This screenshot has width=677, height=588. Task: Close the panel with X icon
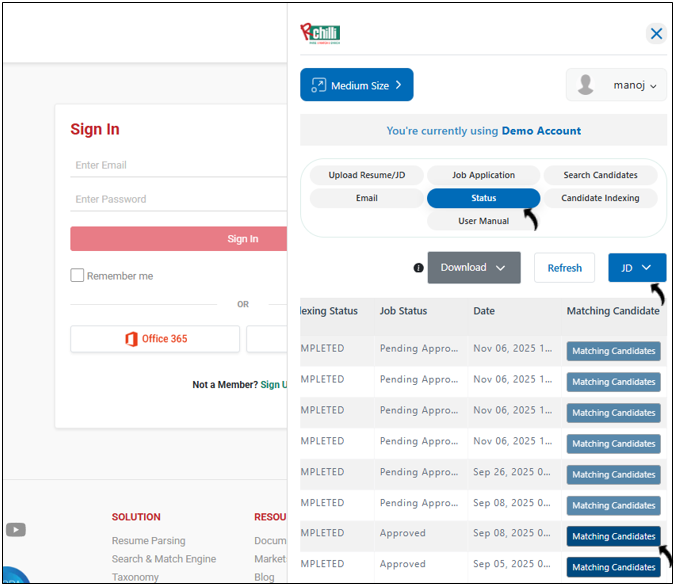tap(656, 34)
